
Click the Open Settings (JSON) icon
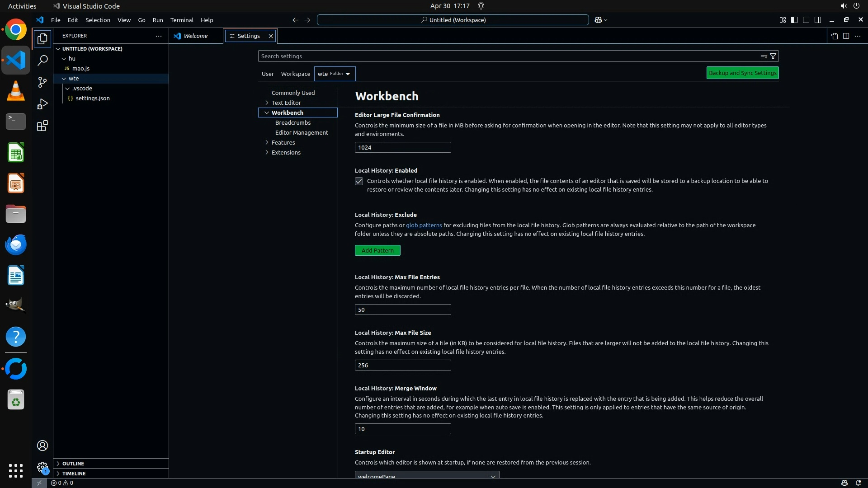[x=834, y=36]
